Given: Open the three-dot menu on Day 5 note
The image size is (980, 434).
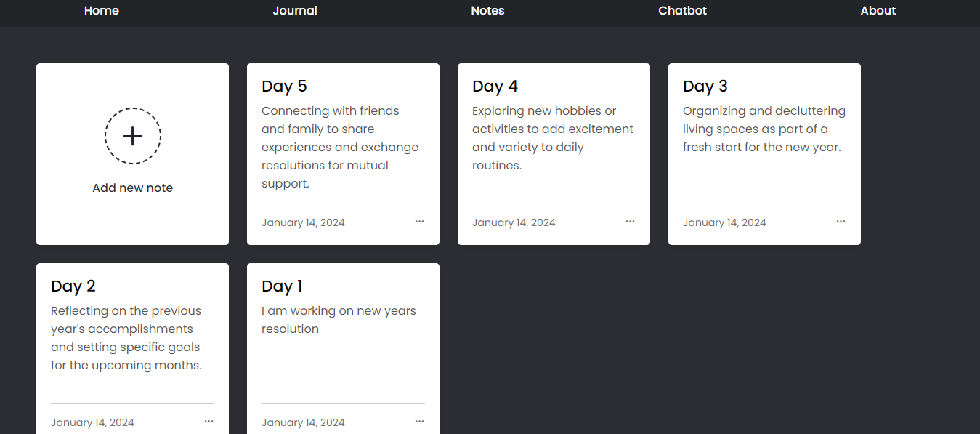Looking at the screenshot, I should (x=419, y=222).
